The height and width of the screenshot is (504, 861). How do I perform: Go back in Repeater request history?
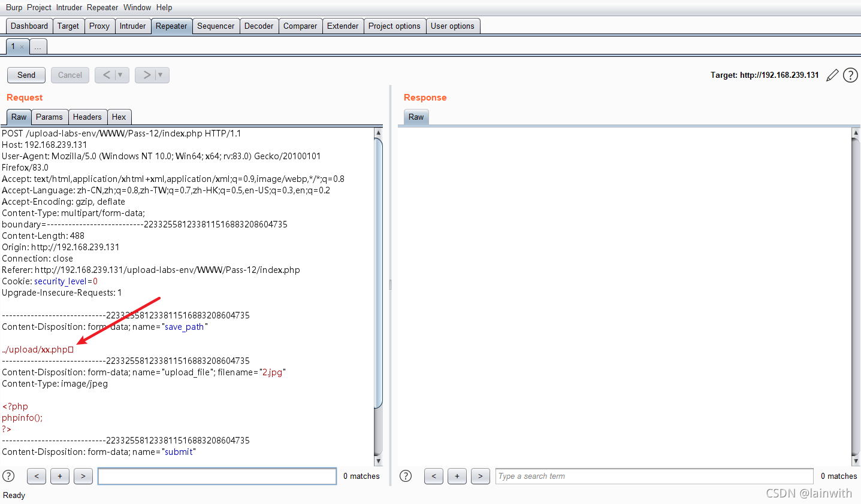(107, 75)
